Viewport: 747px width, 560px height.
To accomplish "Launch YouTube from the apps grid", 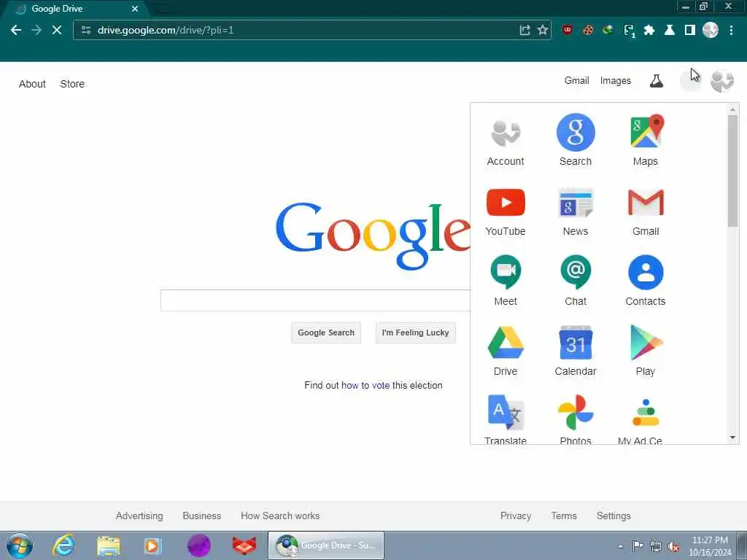I will pyautogui.click(x=506, y=211).
